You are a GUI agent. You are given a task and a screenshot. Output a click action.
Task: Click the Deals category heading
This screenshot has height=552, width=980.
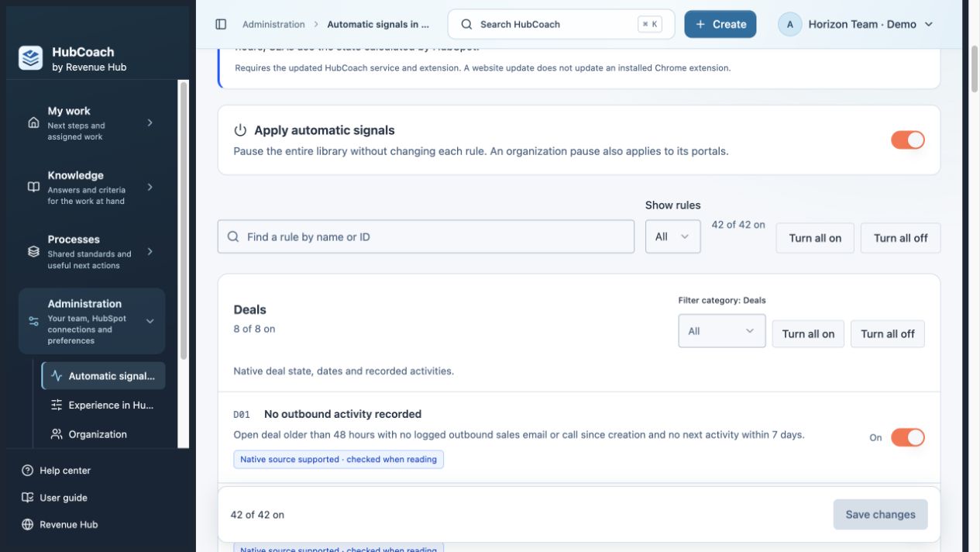coord(249,309)
